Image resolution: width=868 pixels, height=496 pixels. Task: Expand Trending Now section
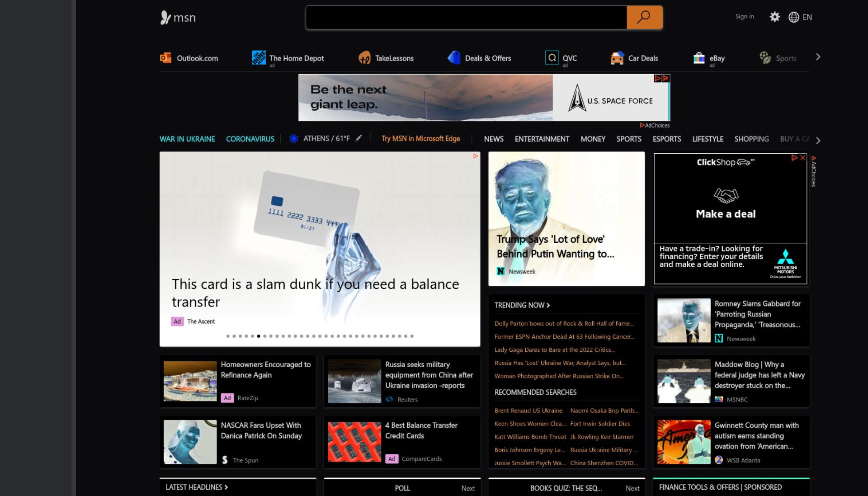click(x=522, y=305)
